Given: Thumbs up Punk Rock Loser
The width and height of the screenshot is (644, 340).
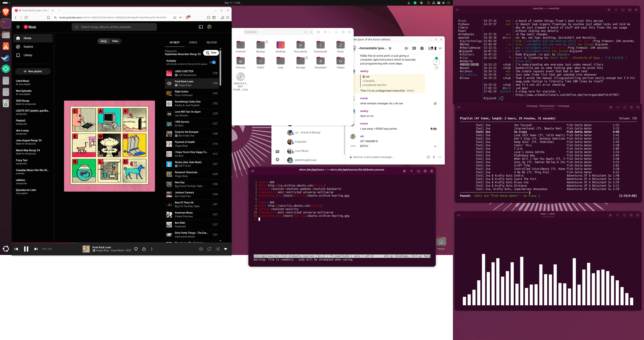Looking at the screenshot, I should (x=144, y=249).
